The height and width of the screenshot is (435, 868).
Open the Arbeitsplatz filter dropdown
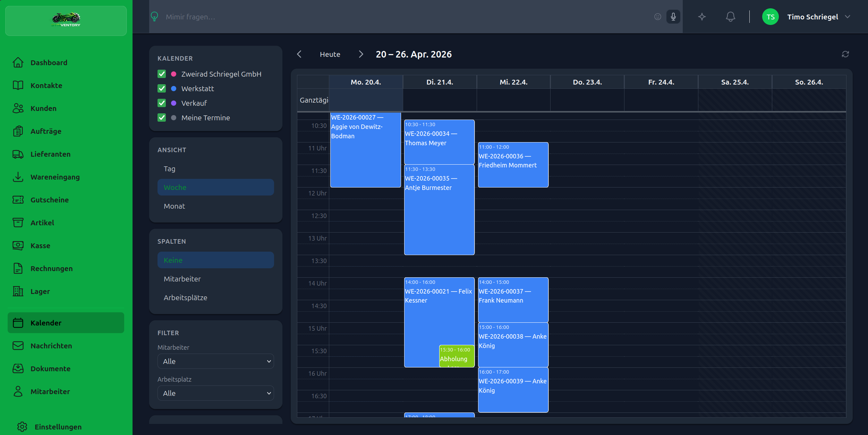pos(215,393)
